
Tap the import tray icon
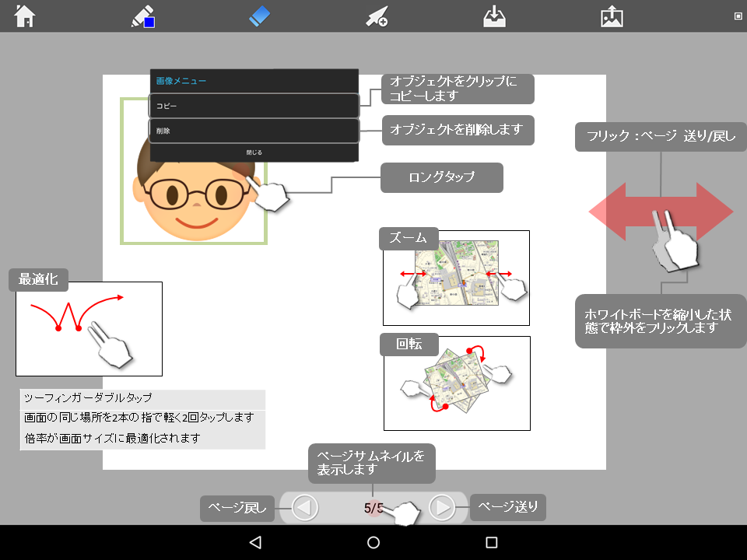[x=495, y=16]
